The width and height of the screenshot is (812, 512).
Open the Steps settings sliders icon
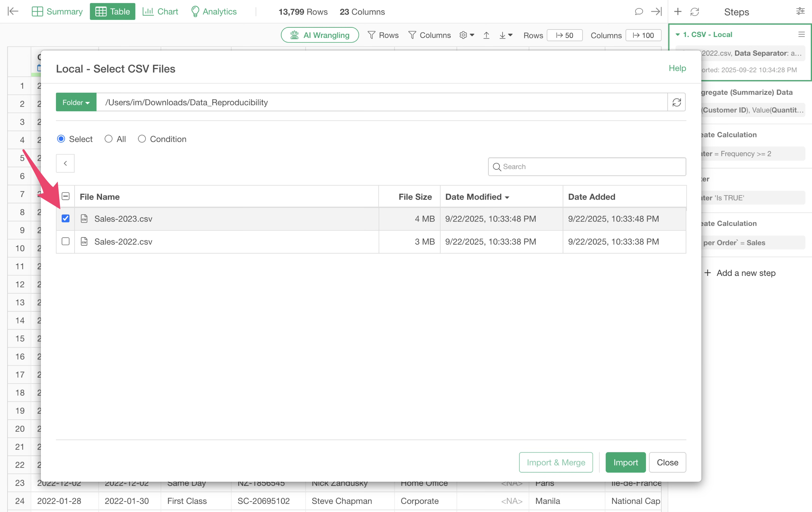(x=800, y=11)
